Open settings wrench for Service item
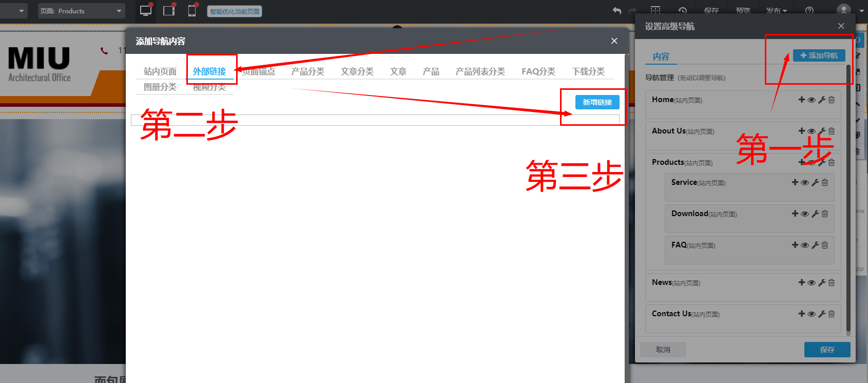The image size is (868, 383). click(x=815, y=182)
